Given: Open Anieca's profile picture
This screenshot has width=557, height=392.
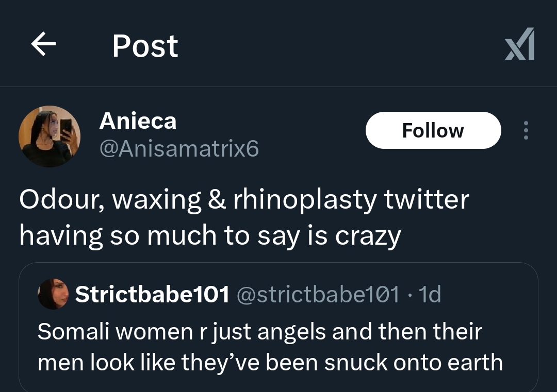Looking at the screenshot, I should [50, 136].
